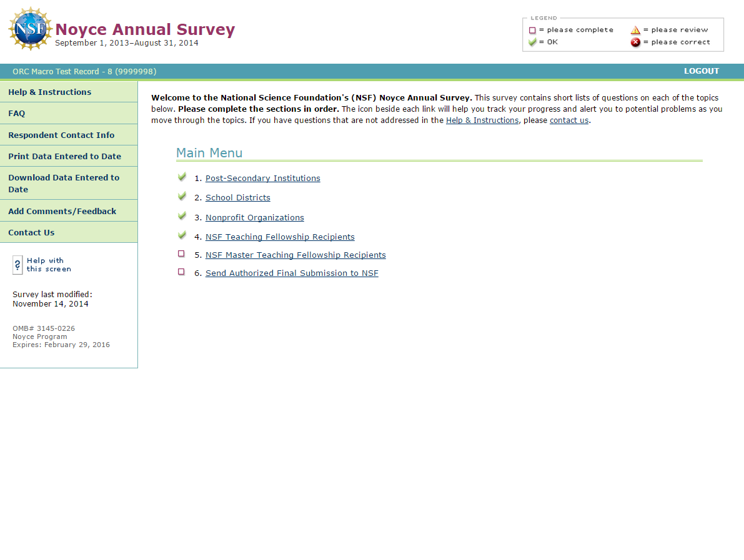Viewport: 744px width, 560px height.
Task: Click the NSF logo icon
Action: [x=30, y=29]
